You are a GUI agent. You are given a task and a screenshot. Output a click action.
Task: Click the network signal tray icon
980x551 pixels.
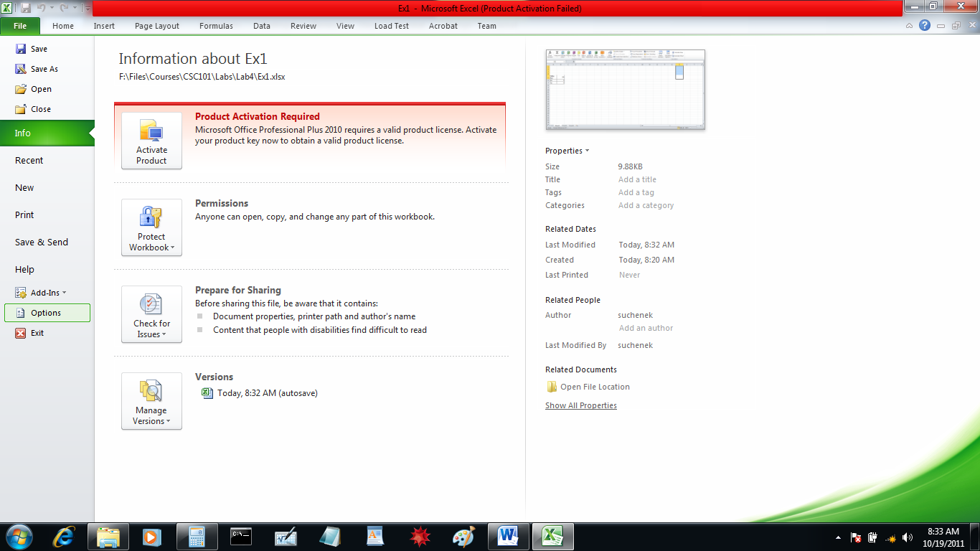(x=890, y=537)
